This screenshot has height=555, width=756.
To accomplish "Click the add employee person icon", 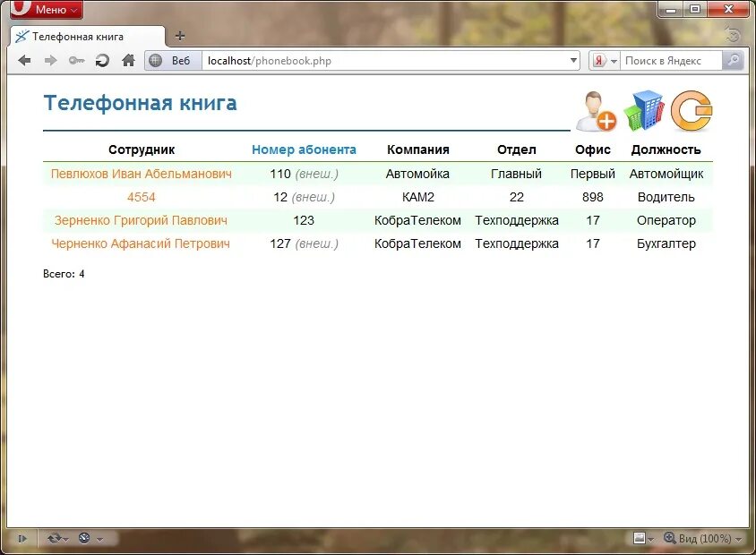I will pos(597,111).
